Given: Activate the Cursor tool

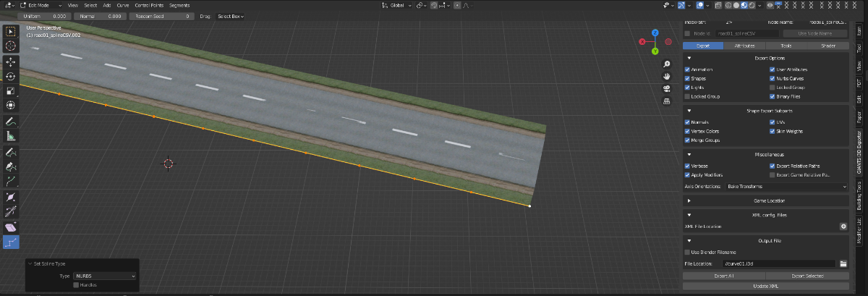Looking at the screenshot, I should click(x=11, y=46).
